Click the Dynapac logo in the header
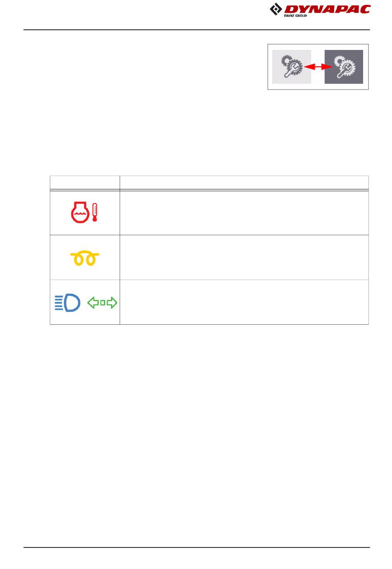 320,10
